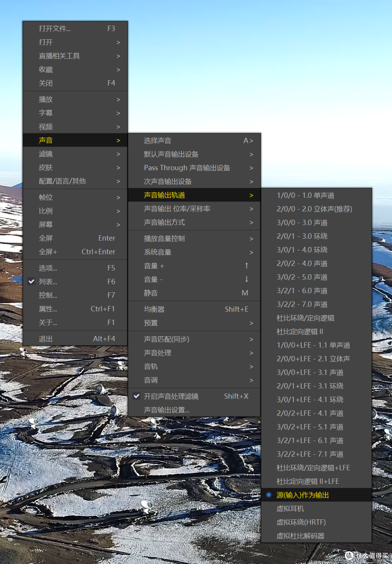Toggle 静音 mute item
The width and height of the screenshot is (392, 564).
(194, 293)
